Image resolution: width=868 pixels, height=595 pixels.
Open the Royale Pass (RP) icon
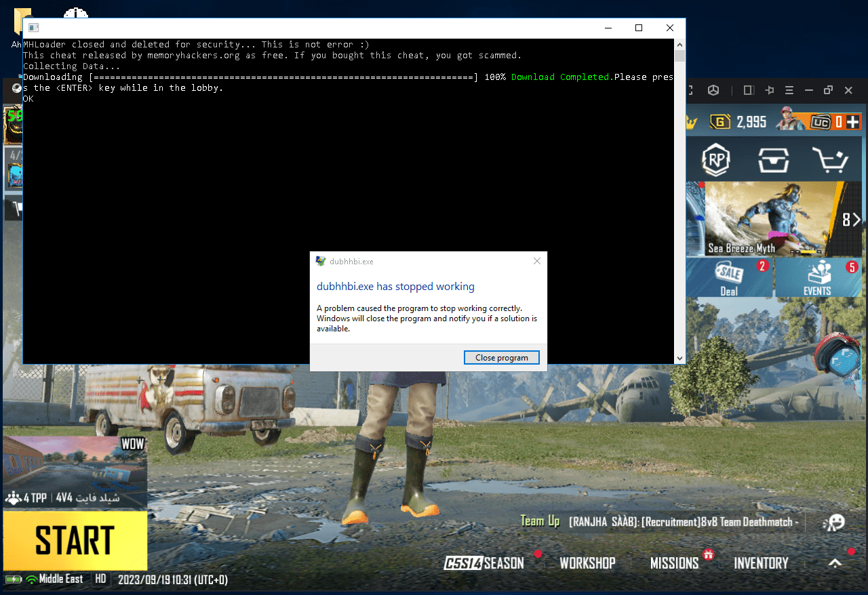click(715, 160)
